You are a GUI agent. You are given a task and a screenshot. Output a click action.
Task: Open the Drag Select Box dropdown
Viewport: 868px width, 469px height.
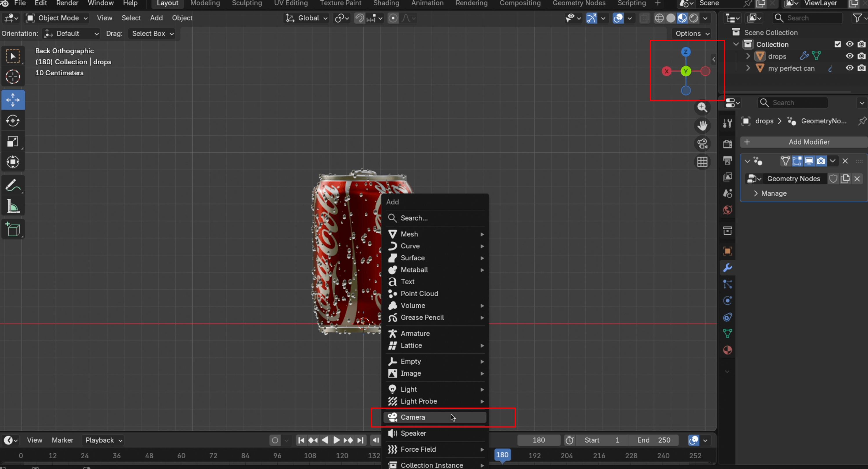152,34
